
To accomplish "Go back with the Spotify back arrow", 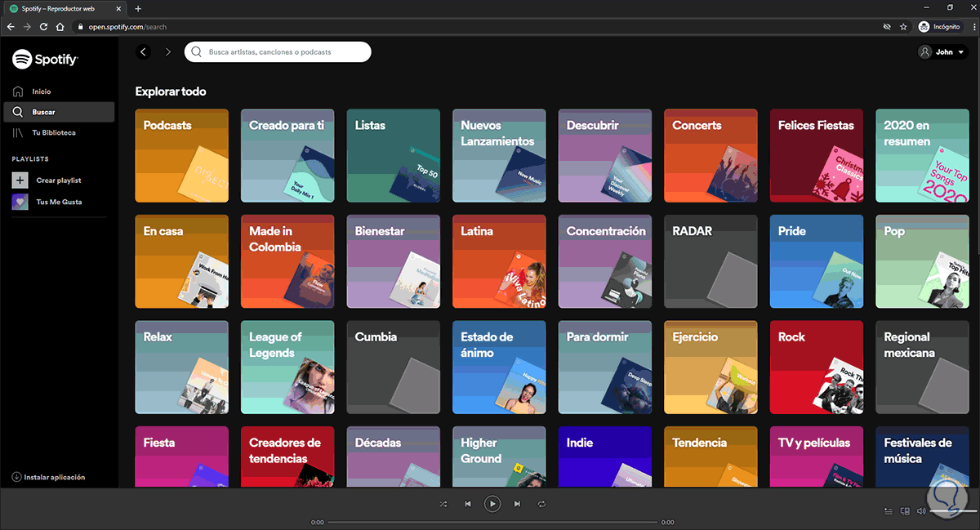I will coord(144,52).
